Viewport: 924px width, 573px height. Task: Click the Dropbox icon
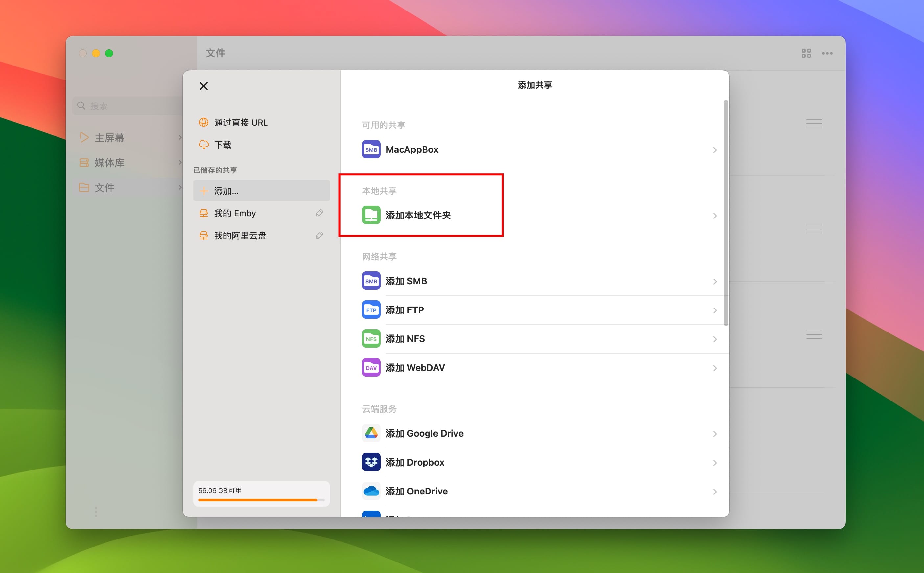[371, 462]
